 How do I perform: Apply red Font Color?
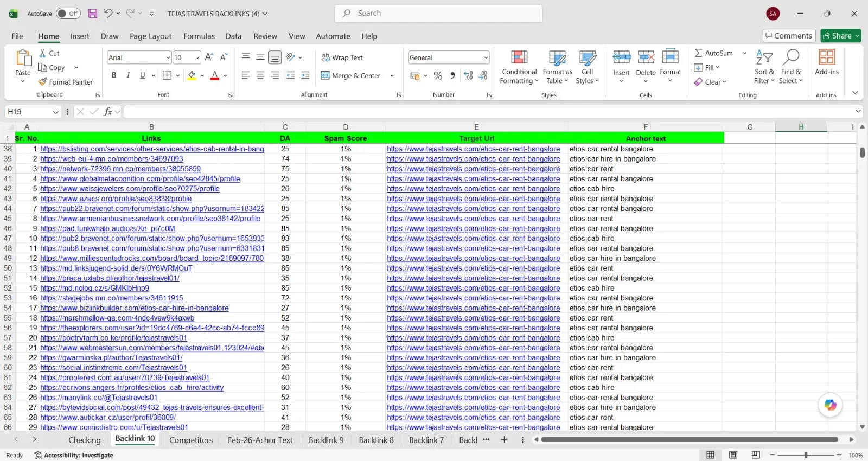pos(215,75)
